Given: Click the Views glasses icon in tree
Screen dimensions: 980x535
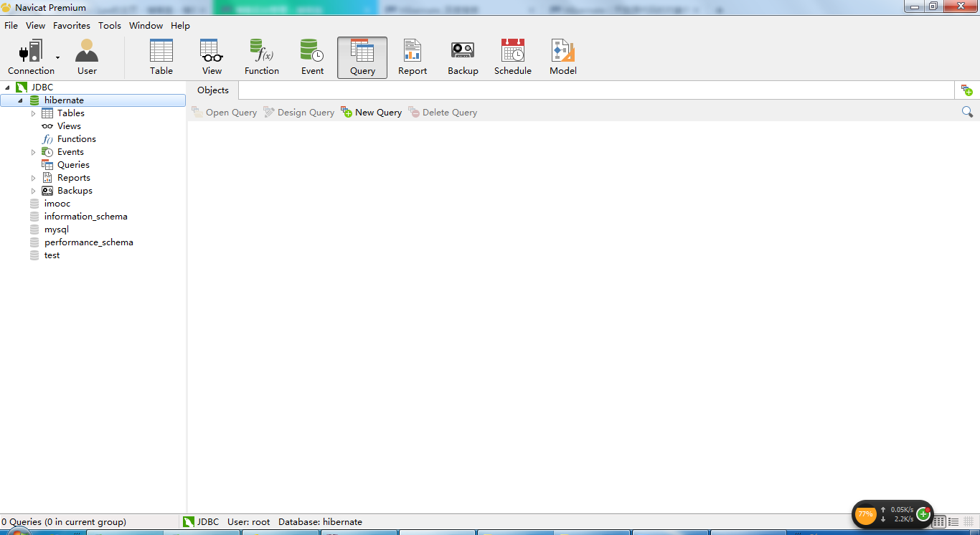Looking at the screenshot, I should (47, 126).
